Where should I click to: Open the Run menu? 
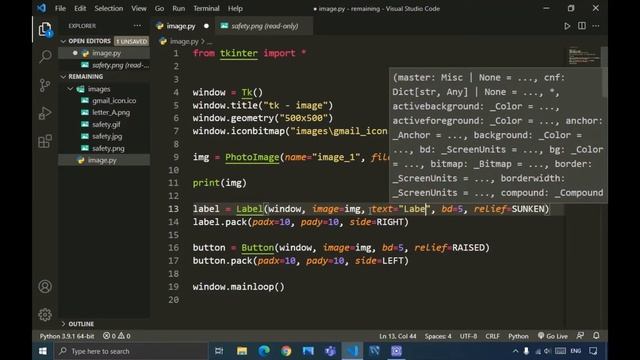pyautogui.click(x=178, y=8)
